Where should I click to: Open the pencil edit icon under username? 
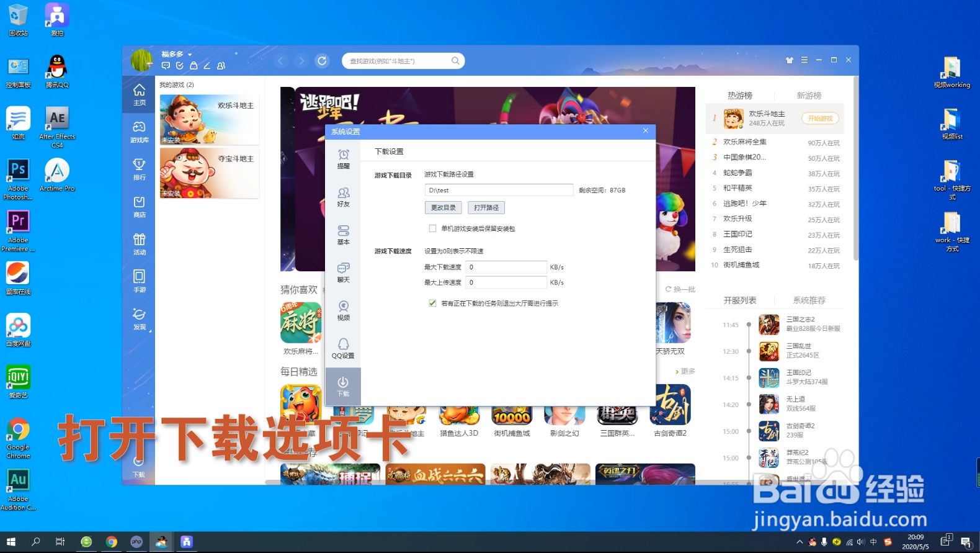(207, 65)
